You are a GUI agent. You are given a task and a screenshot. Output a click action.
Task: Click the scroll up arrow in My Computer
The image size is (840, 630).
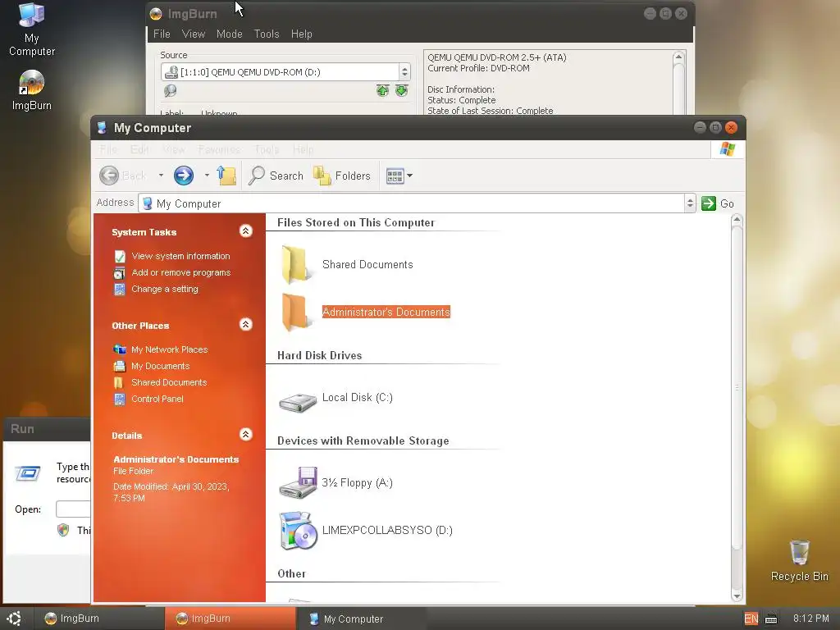click(x=737, y=219)
